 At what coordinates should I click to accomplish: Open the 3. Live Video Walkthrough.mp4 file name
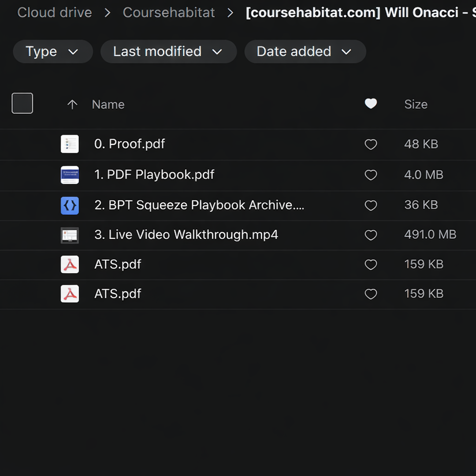[x=186, y=235]
